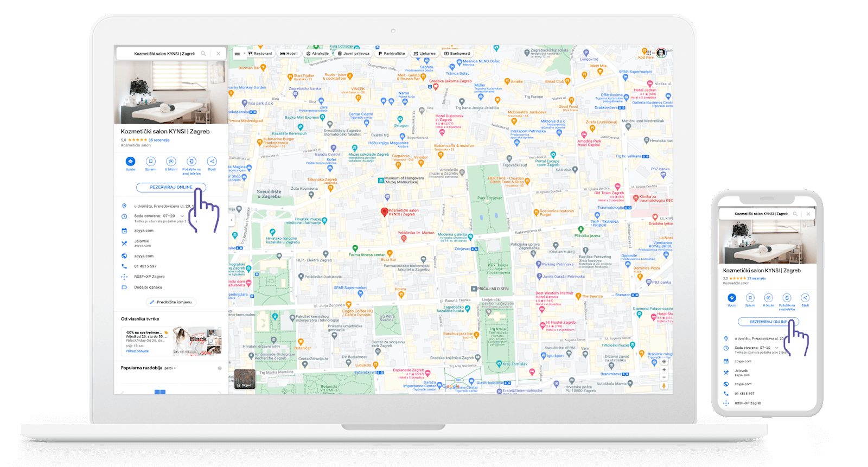The image size is (868, 467).
Task: Click the Spremi save icon on the phone
Action: (x=750, y=297)
